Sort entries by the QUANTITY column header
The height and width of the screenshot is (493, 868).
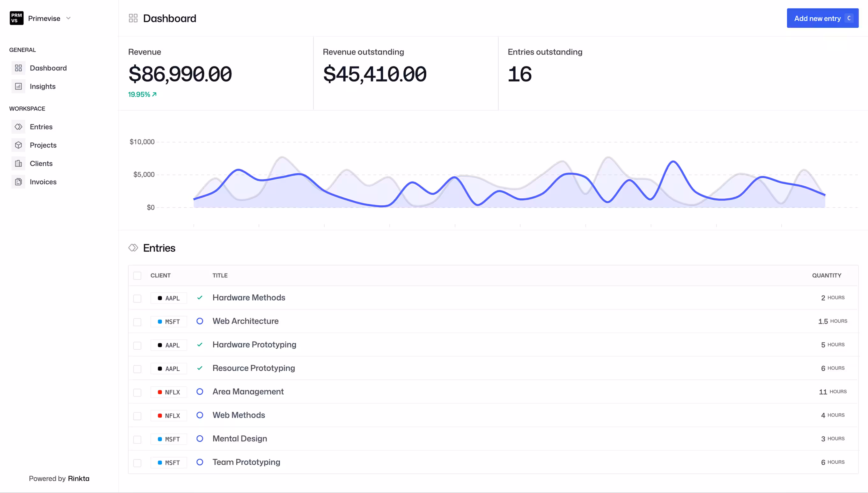click(x=826, y=275)
